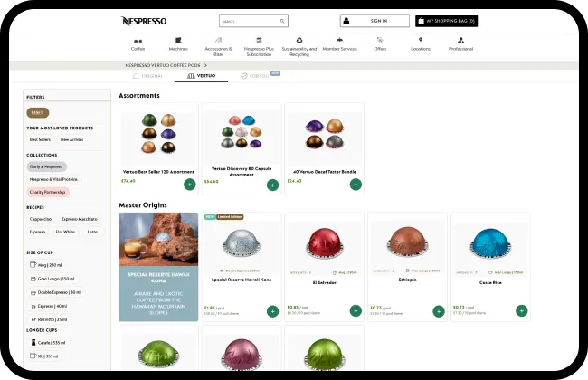Screen dimensions: 588x380
Task: Switch to the Original tab
Action: [147, 76]
